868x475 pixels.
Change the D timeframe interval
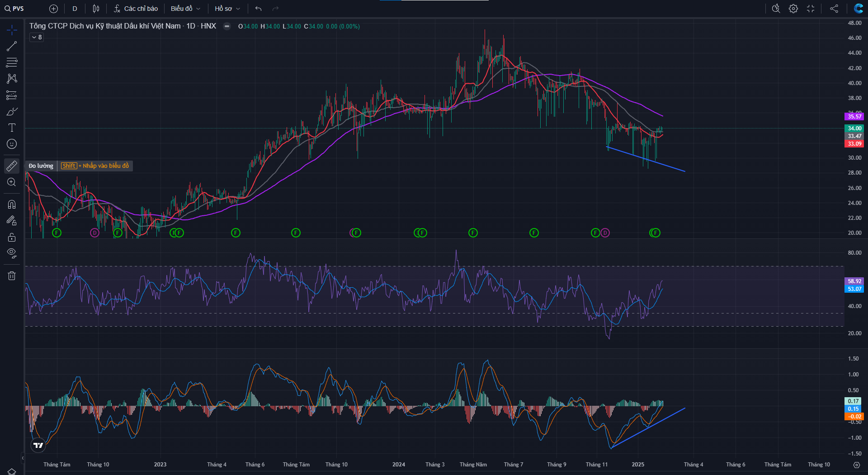pyautogui.click(x=75, y=9)
